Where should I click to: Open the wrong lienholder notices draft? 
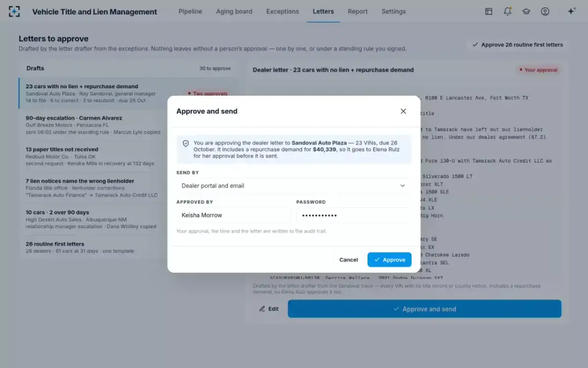tap(128, 188)
